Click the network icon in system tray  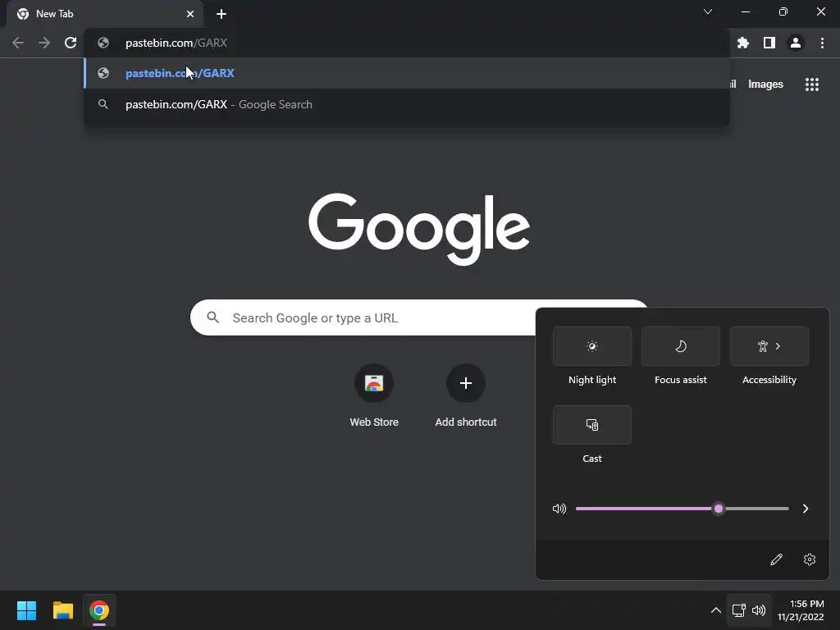pyautogui.click(x=739, y=610)
